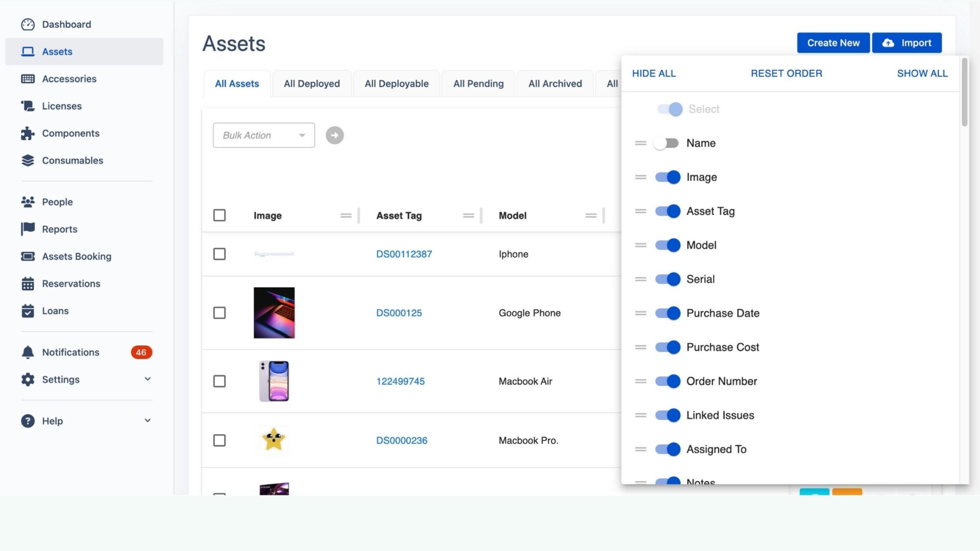Click drag handle beside Name column option
The width and height of the screenshot is (980, 551).
(641, 143)
